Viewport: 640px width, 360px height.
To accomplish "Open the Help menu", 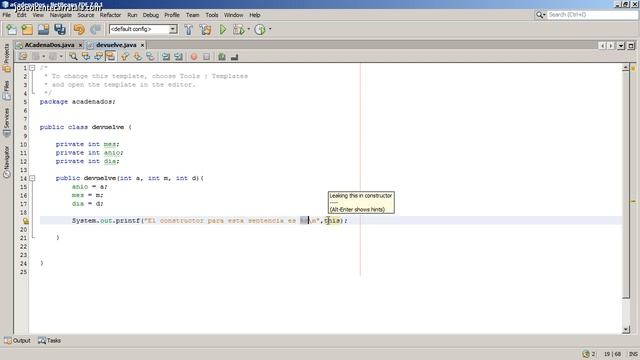I will pos(255,15).
